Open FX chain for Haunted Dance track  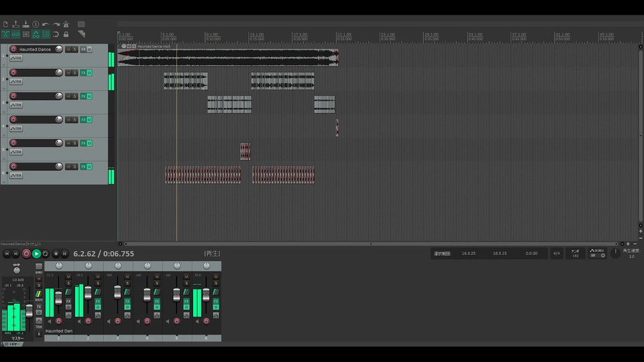point(83,49)
